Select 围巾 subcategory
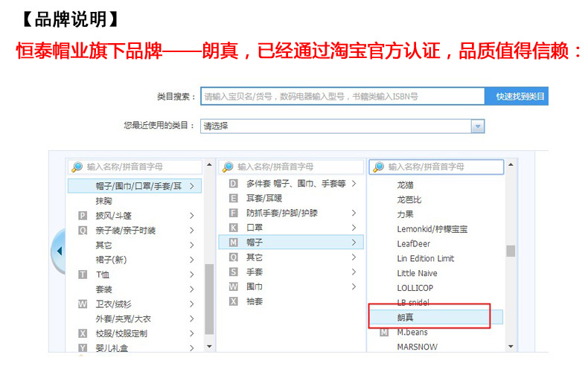Image resolution: width=588 pixels, height=372 pixels. 255,286
